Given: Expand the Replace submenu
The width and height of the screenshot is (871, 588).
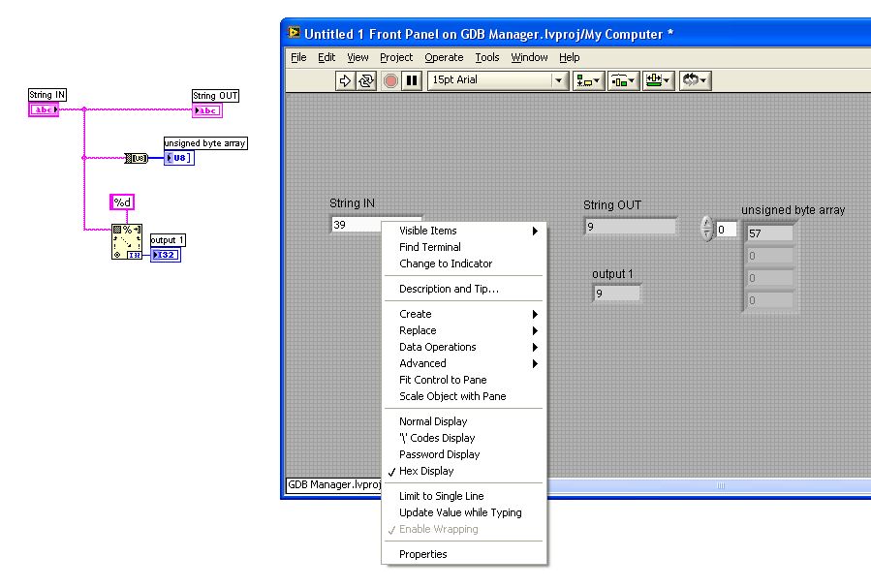Looking at the screenshot, I should [x=464, y=330].
